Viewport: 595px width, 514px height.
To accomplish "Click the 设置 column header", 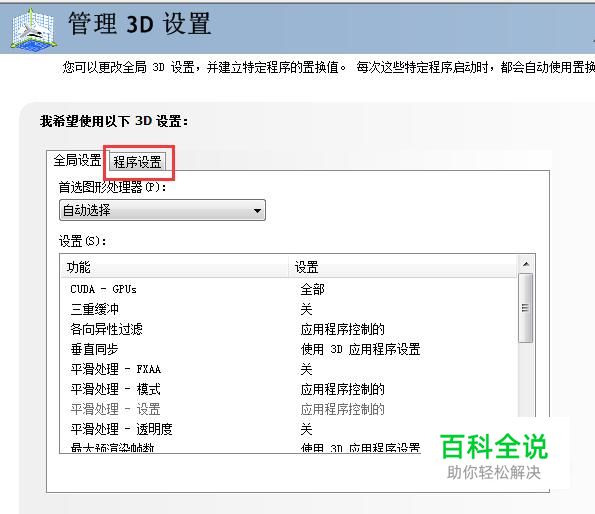I will click(403, 267).
